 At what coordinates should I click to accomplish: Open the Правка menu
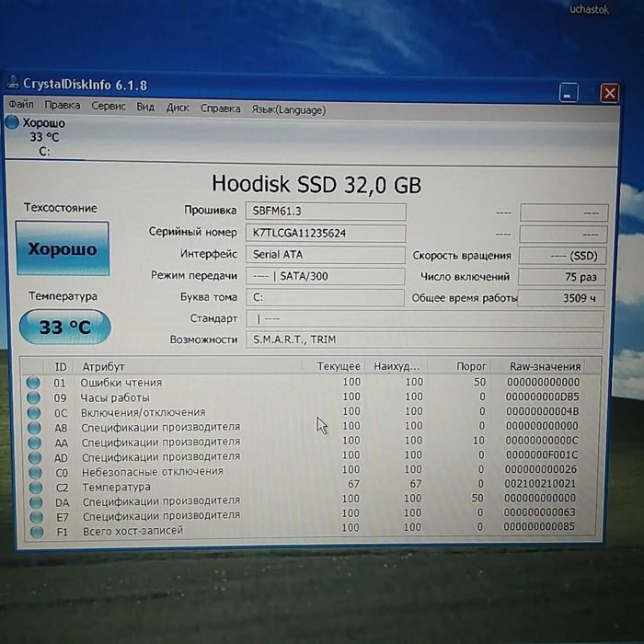(x=63, y=105)
